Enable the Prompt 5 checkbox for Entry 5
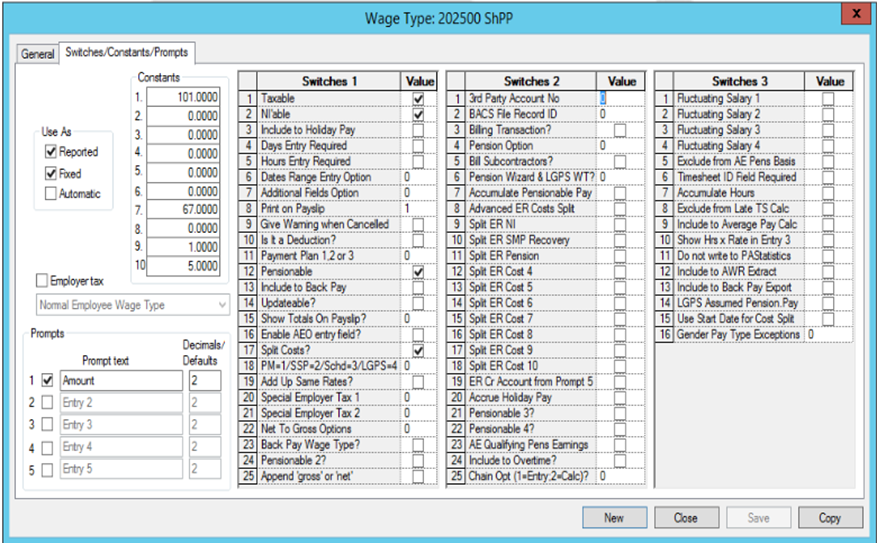The width and height of the screenshot is (877, 543). pyautogui.click(x=48, y=470)
